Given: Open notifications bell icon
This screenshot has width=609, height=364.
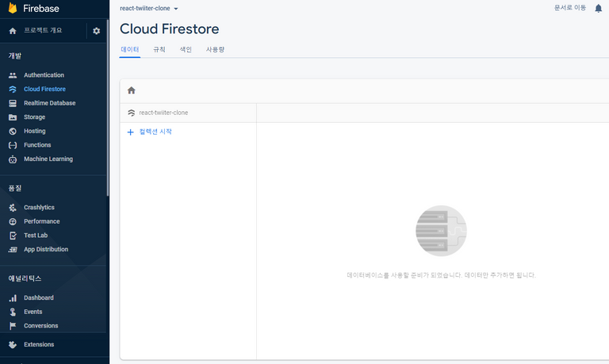Looking at the screenshot, I should tap(599, 8).
